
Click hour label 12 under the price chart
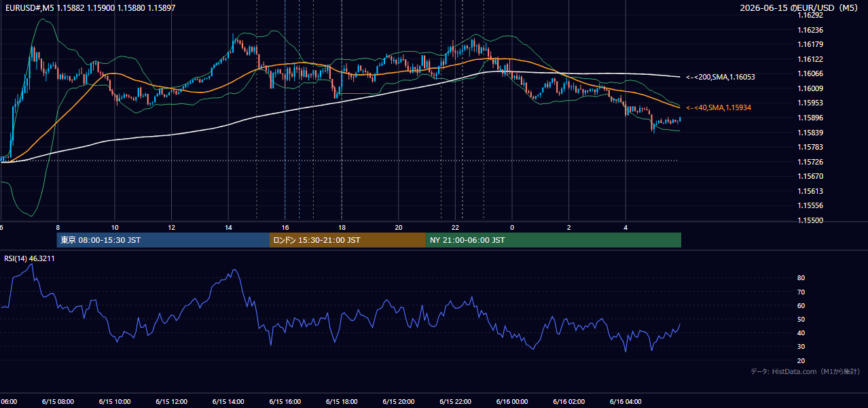pos(171,227)
